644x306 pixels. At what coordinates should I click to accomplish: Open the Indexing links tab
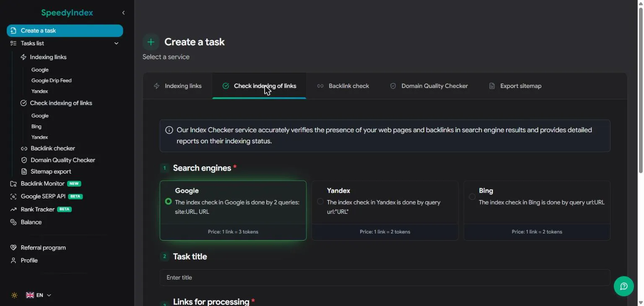coord(178,86)
